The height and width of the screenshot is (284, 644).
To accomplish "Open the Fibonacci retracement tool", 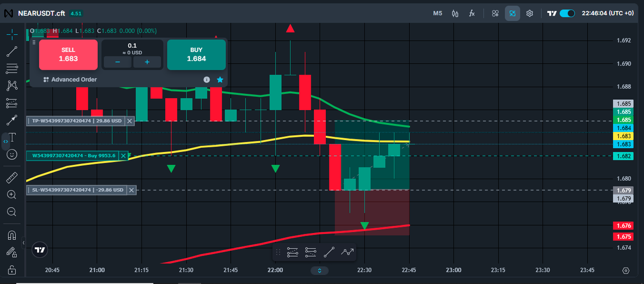I will (11, 69).
